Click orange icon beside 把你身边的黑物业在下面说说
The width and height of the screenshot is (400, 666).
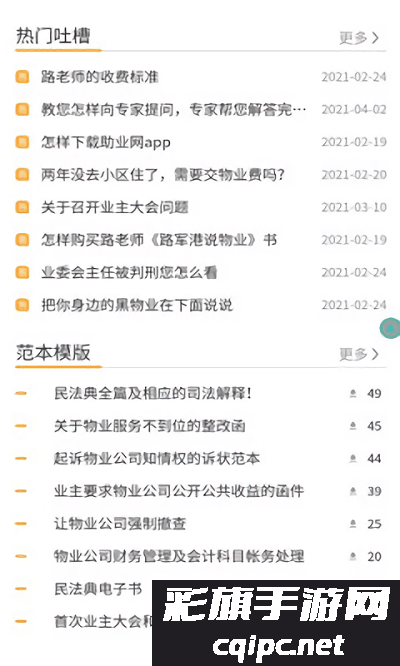[x=22, y=305]
